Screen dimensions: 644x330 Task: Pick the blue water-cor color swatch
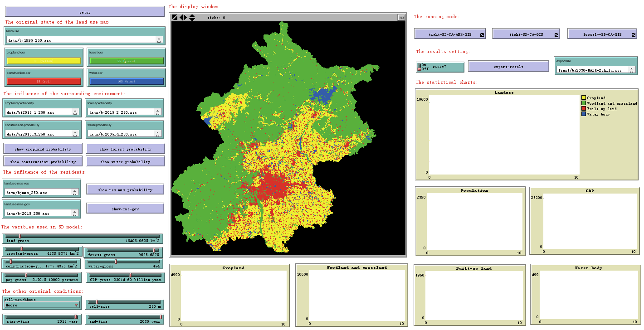pyautogui.click(x=126, y=82)
